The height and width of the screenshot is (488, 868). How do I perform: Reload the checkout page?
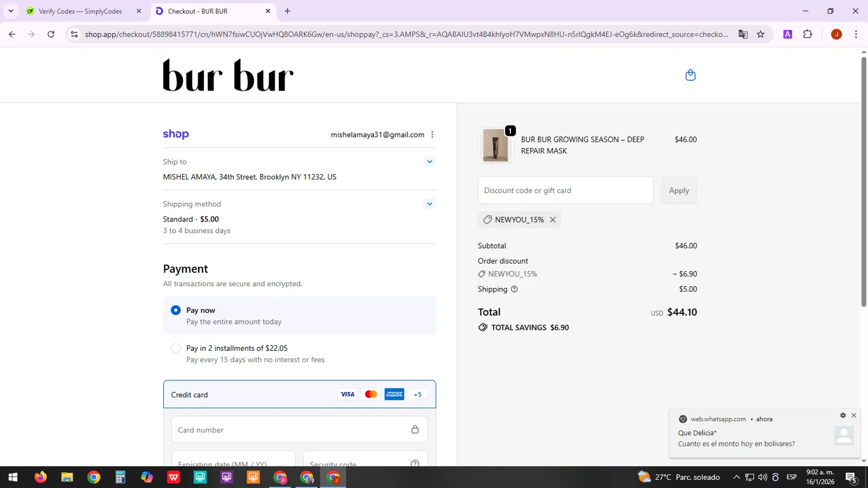coord(51,34)
